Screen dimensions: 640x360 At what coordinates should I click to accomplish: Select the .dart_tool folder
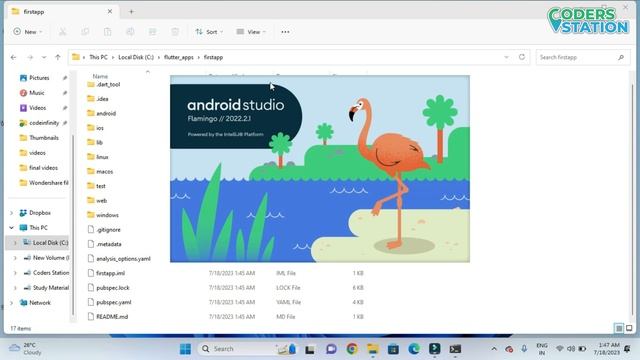pyautogui.click(x=108, y=84)
